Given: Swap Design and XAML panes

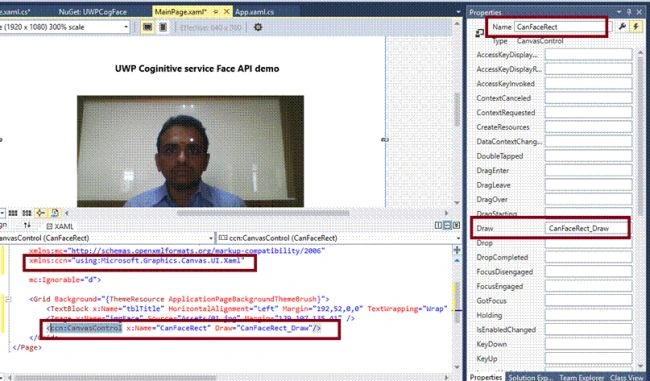Looking at the screenshot, I should point(27,226).
